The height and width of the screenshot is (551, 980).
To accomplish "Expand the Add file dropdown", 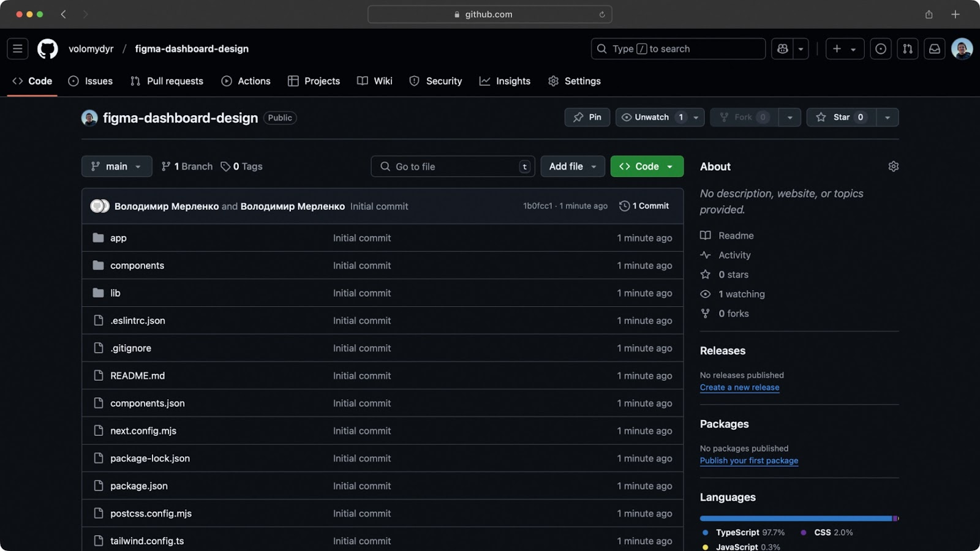I will (x=572, y=167).
